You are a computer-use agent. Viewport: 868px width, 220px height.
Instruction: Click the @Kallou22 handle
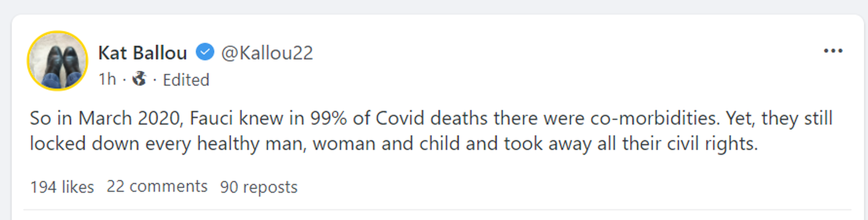click(x=267, y=53)
